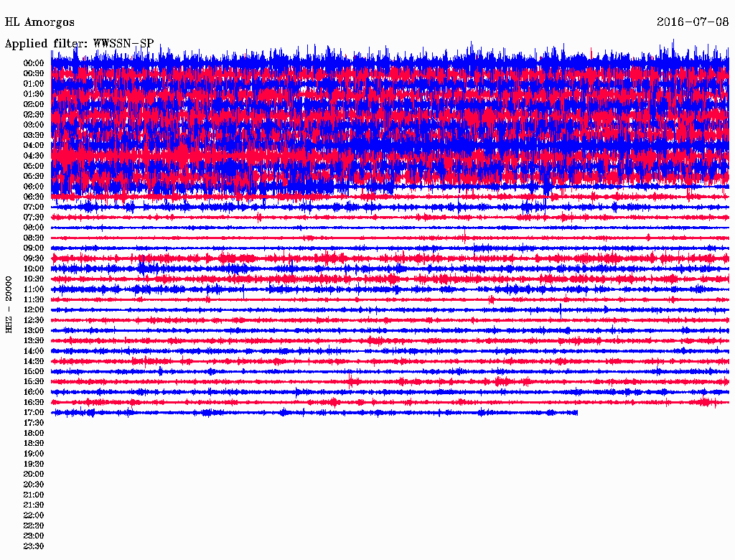Click the red seismic trace at 08:30
The image size is (735, 560).
tap(390, 238)
